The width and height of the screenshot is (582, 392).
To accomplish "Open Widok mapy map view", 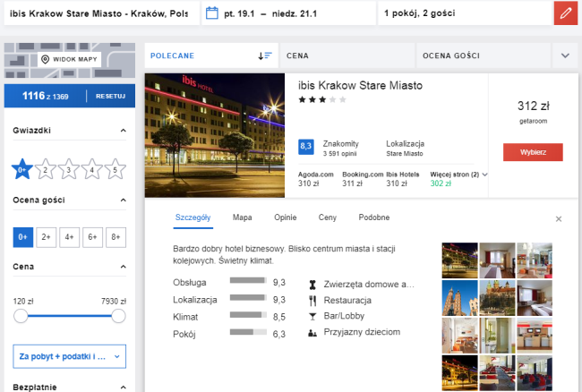I will click(70, 59).
